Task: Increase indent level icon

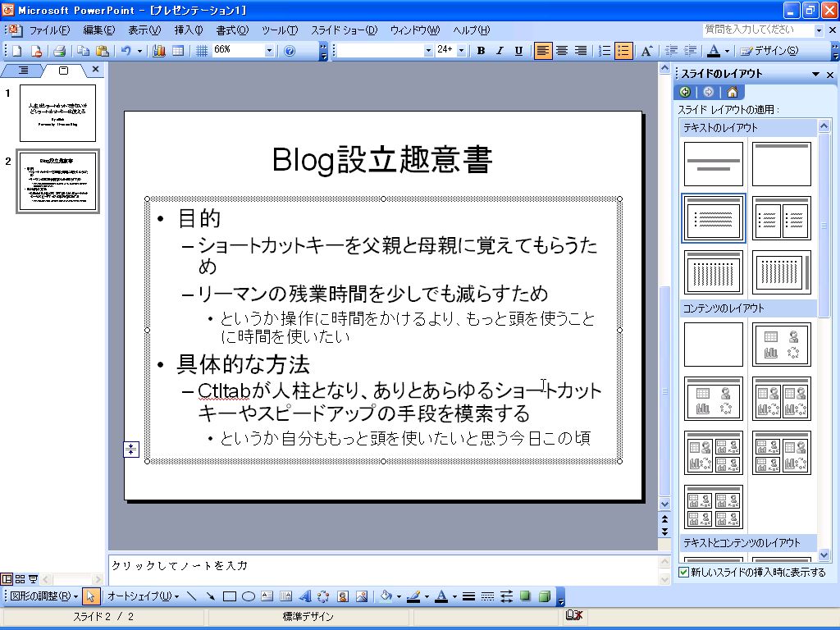Action: pos(690,51)
